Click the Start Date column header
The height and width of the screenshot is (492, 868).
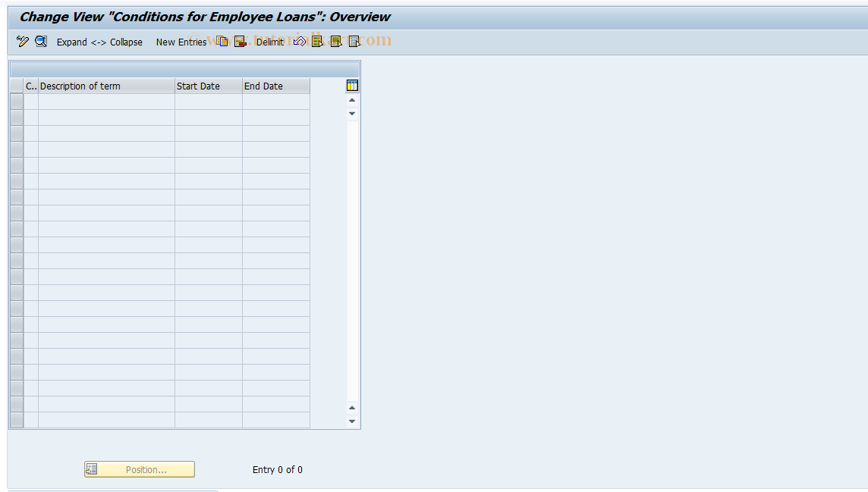[209, 86]
